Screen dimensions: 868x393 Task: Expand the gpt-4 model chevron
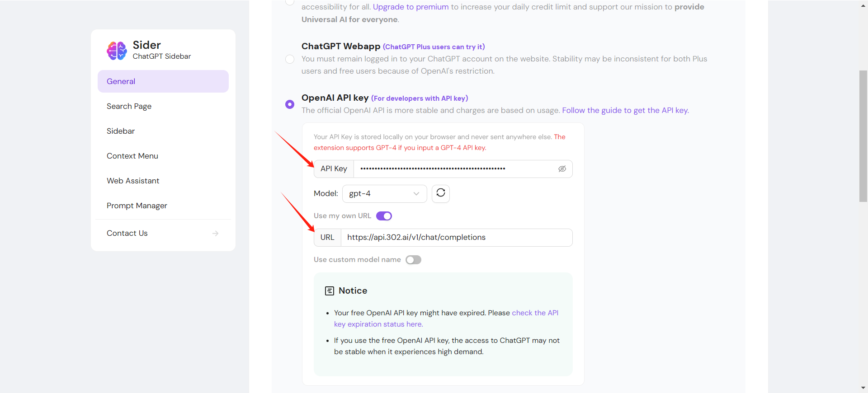click(x=416, y=193)
